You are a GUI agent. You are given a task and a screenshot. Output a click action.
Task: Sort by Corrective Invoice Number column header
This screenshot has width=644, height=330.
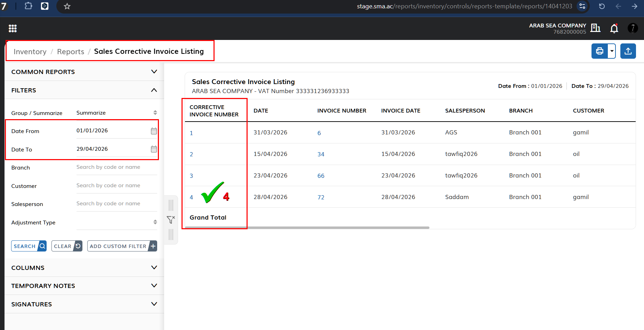coord(214,111)
